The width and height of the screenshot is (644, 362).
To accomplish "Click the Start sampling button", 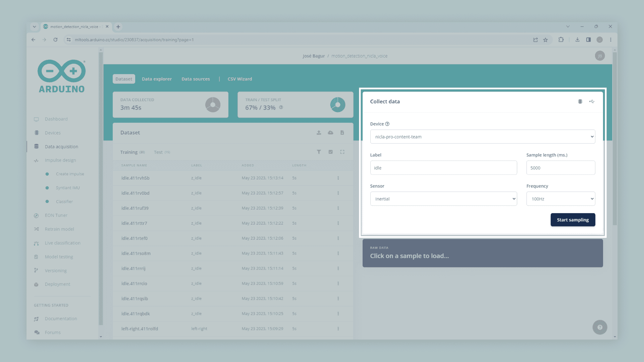I will [x=573, y=220].
